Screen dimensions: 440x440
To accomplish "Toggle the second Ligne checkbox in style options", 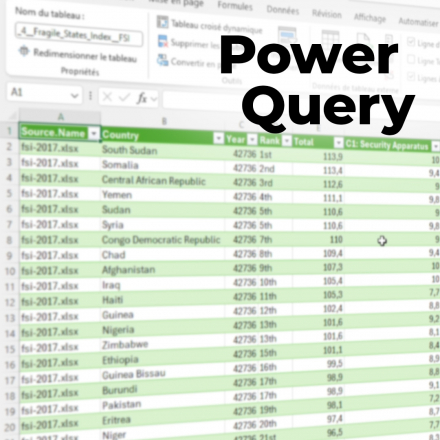I will 411,59.
